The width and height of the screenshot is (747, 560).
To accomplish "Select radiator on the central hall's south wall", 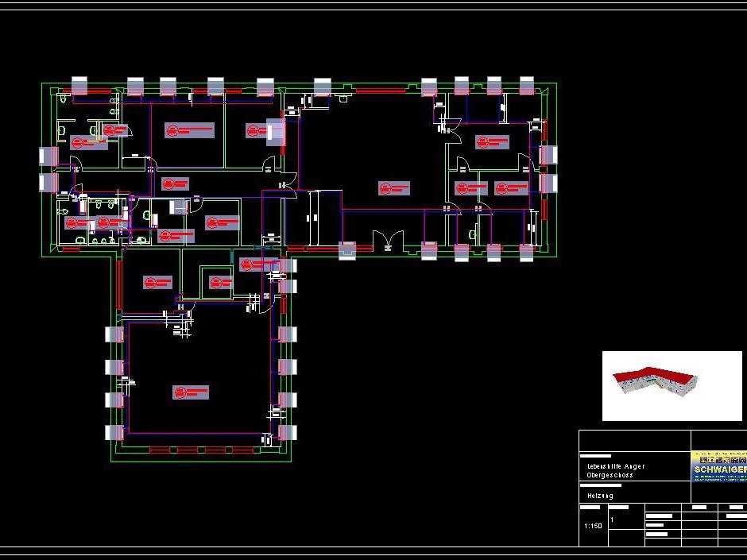I will [347, 252].
